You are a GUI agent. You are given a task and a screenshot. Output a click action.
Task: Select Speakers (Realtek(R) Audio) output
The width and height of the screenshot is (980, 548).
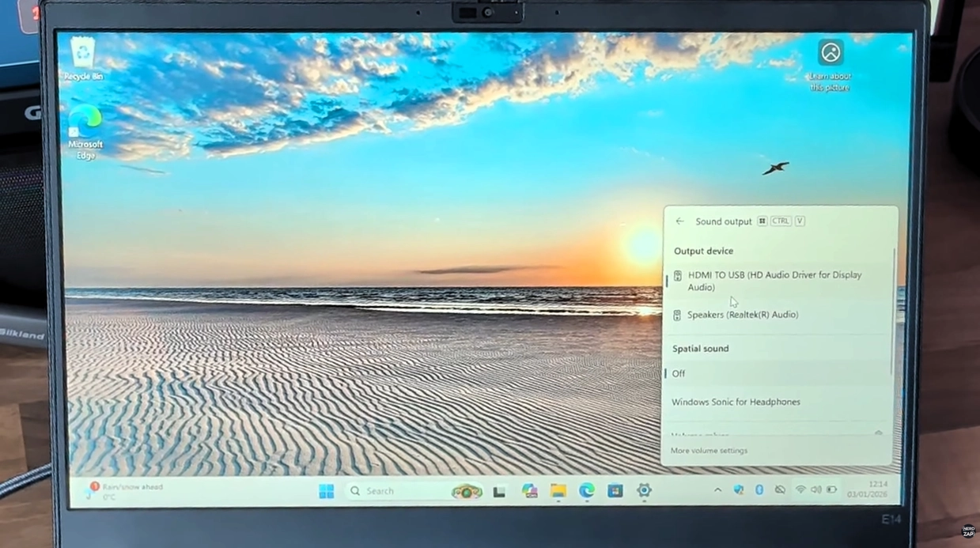coord(742,315)
